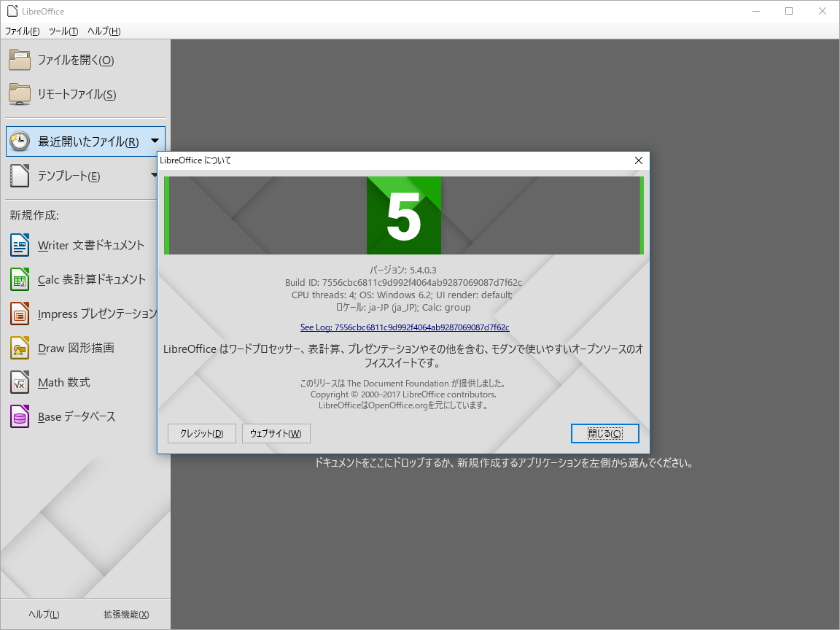The image size is (840, 630).
Task: Select ファイルを開く in the sidebar
Action: [x=74, y=60]
